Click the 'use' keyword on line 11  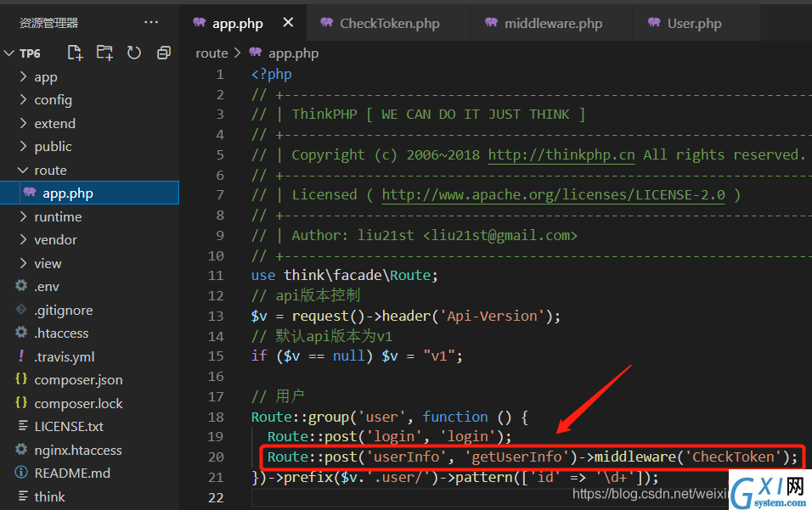click(263, 275)
